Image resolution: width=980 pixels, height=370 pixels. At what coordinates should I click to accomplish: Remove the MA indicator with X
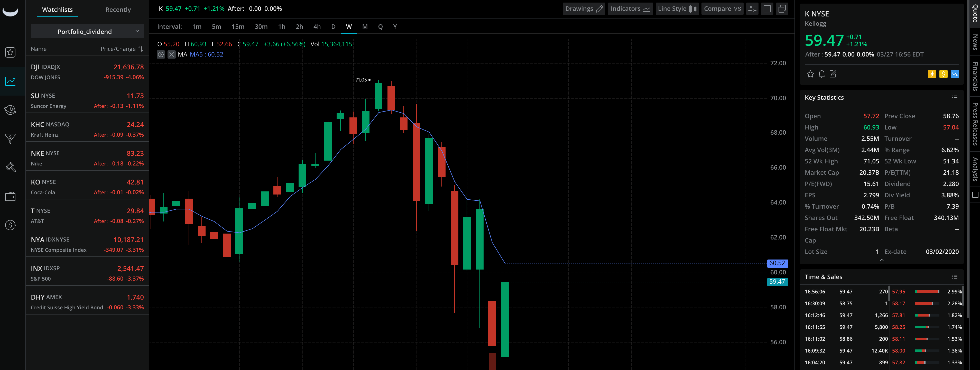[x=172, y=54]
